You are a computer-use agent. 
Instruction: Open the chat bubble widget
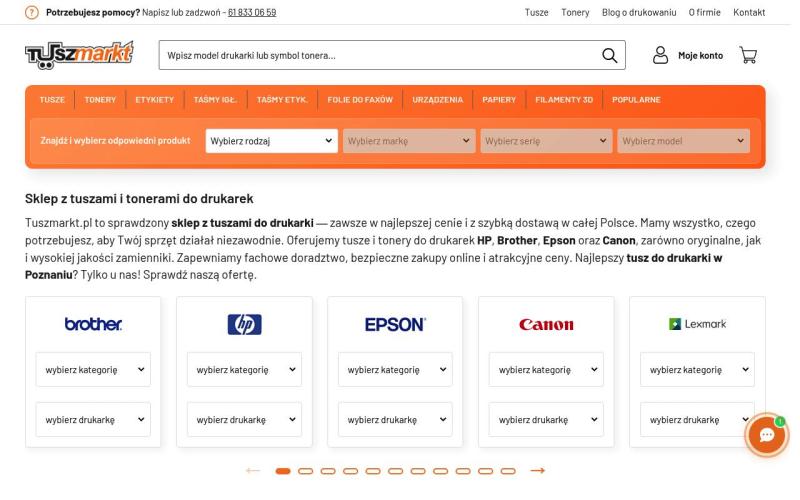pos(767,435)
